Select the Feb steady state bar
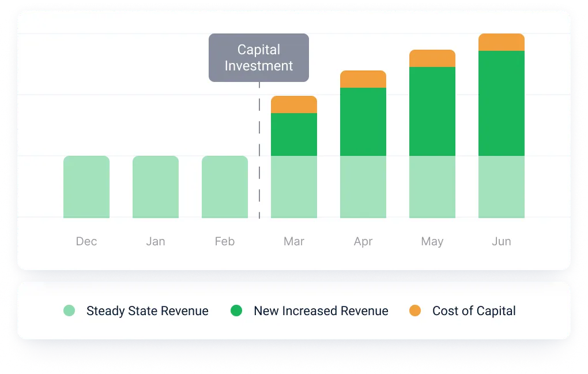This screenshot has width=588, height=374. click(225, 187)
